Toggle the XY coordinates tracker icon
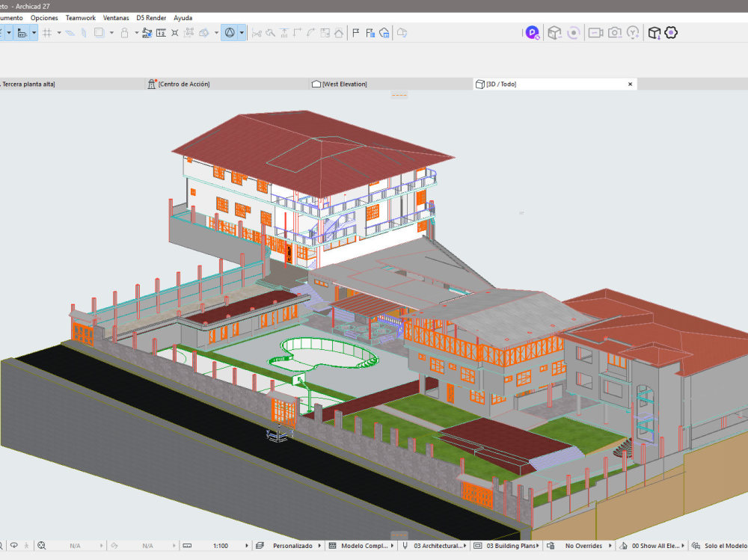The height and width of the screenshot is (560, 748). click(x=22, y=33)
